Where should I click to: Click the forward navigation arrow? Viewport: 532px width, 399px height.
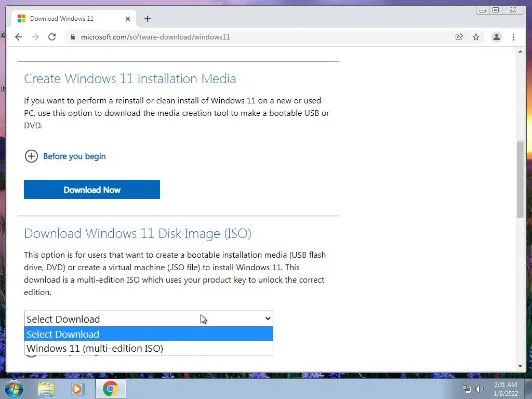35,37
